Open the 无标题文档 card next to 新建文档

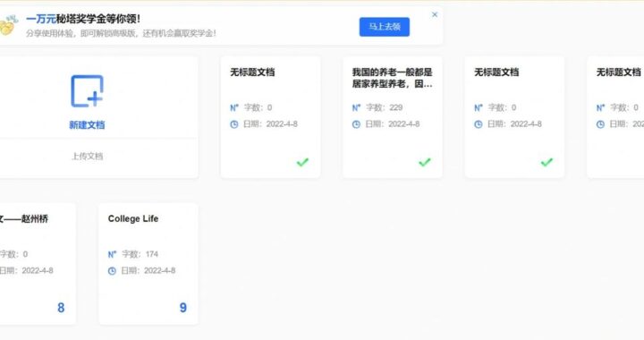tap(270, 117)
